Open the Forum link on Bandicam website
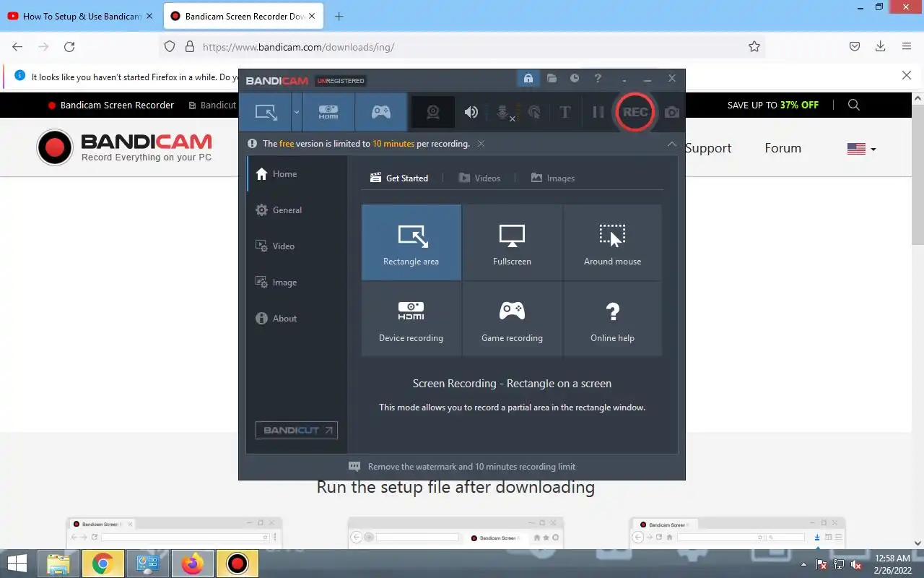The height and width of the screenshot is (578, 924). tap(783, 148)
